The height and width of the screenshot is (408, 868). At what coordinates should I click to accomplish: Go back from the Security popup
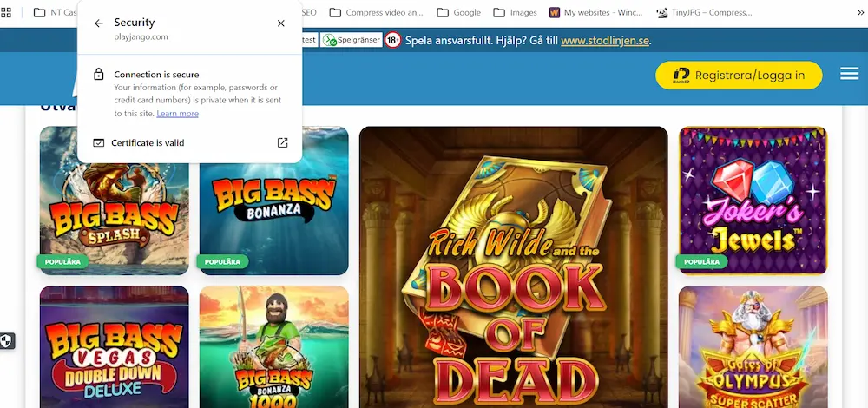click(99, 23)
